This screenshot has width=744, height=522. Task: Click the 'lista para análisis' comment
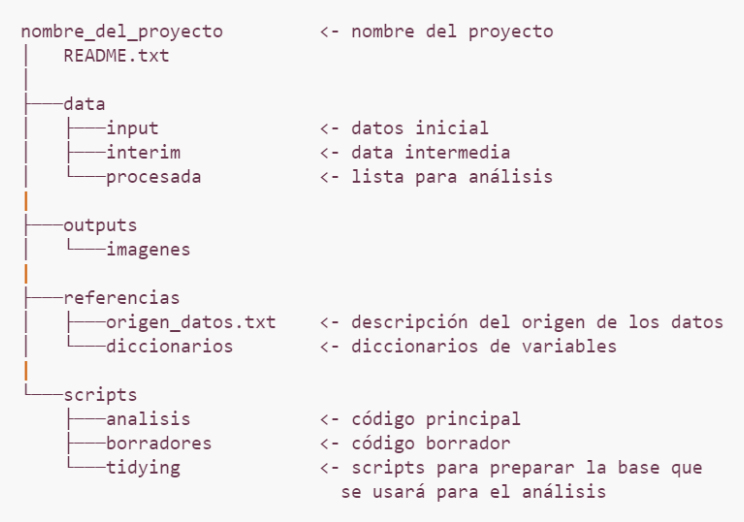452,177
